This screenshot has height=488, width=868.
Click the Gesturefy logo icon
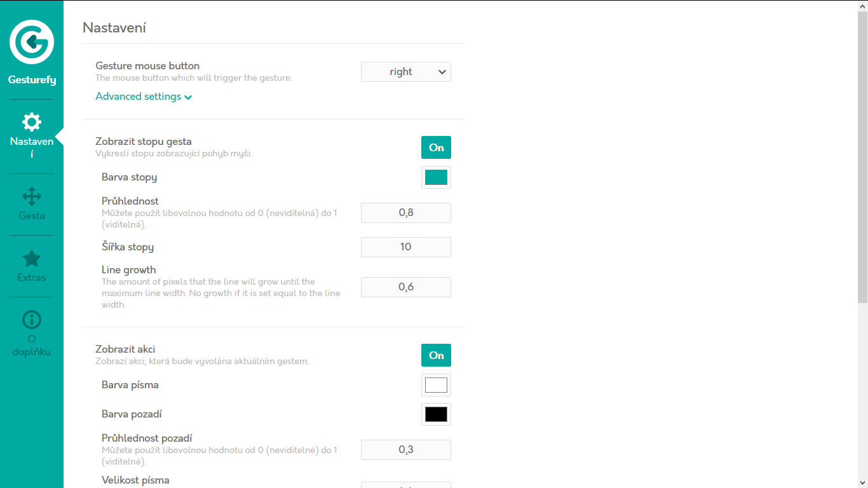(x=32, y=42)
